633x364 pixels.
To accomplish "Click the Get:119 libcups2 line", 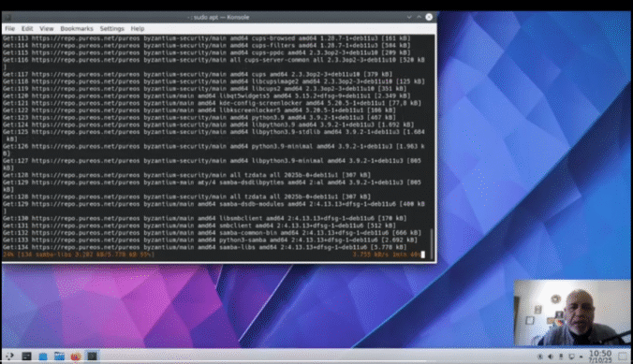I will [205, 89].
